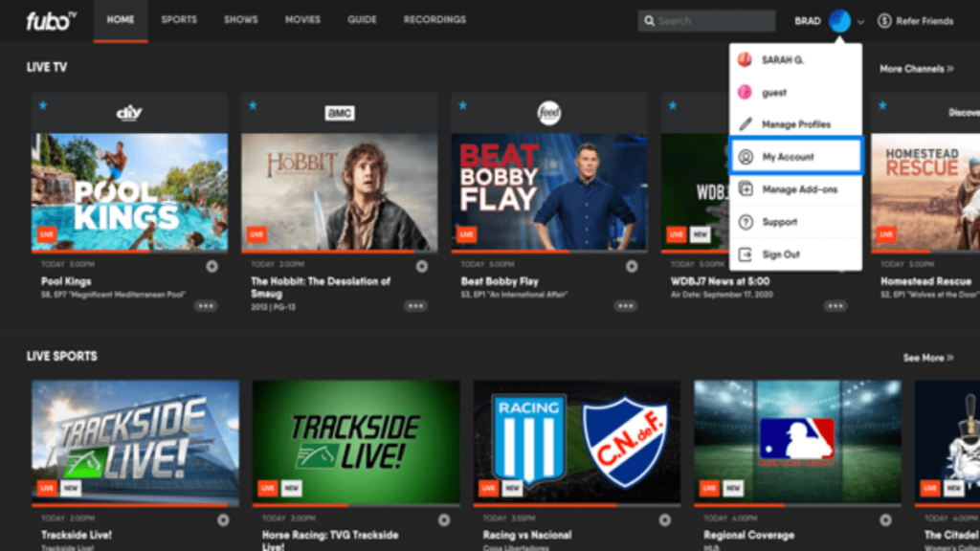Click the More Channels link
This screenshot has height=551, width=980.
919,67
